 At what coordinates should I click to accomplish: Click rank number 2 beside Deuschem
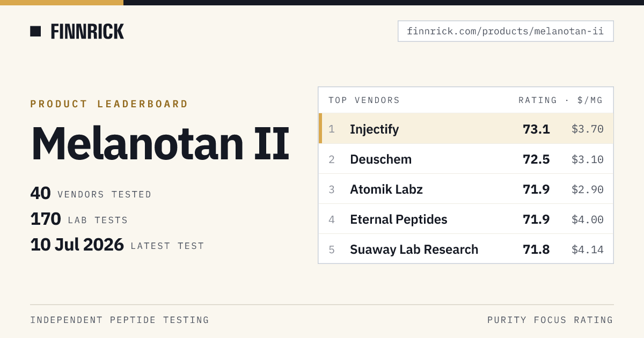pyautogui.click(x=332, y=159)
